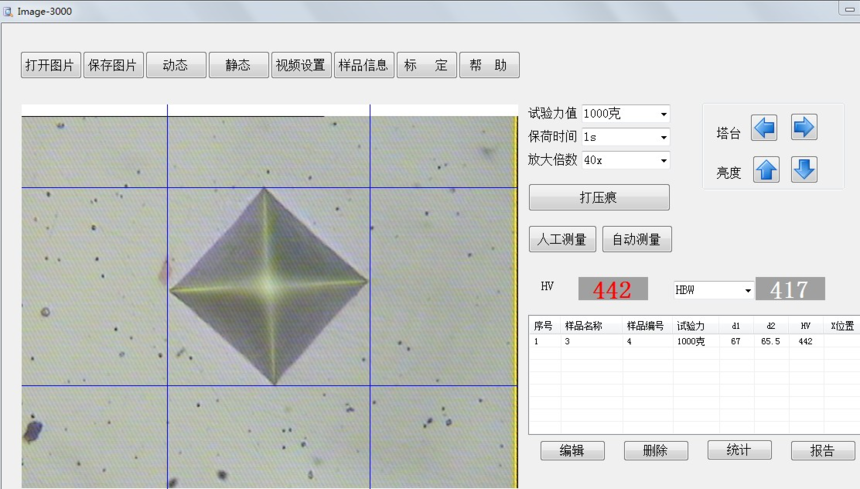The width and height of the screenshot is (860, 489).
Task: Click the 报告 report button
Action: pyautogui.click(x=822, y=451)
